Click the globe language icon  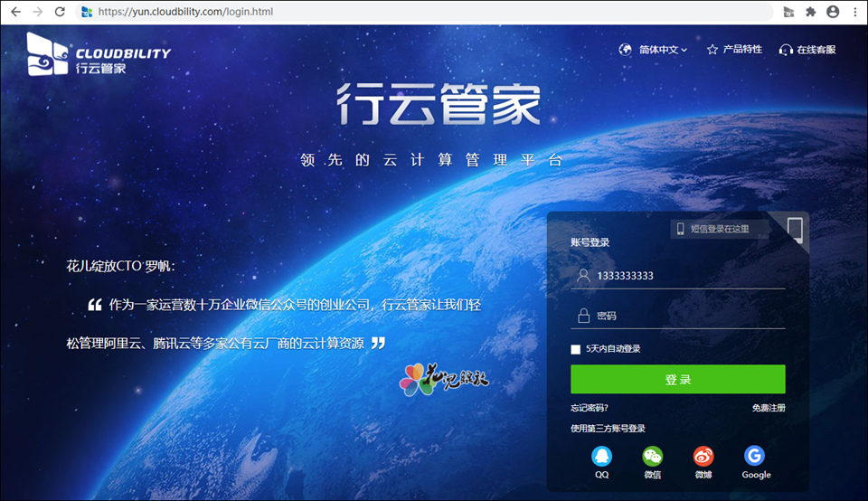pyautogui.click(x=625, y=50)
